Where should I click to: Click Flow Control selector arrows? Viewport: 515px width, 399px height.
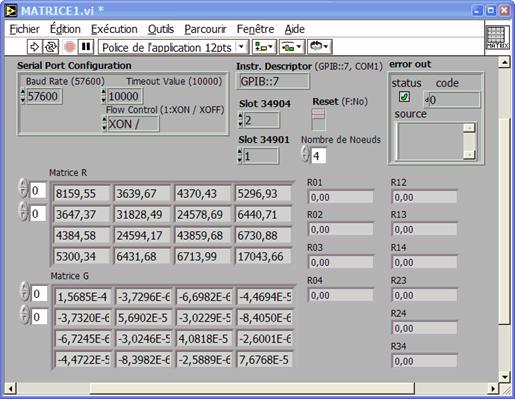click(104, 124)
